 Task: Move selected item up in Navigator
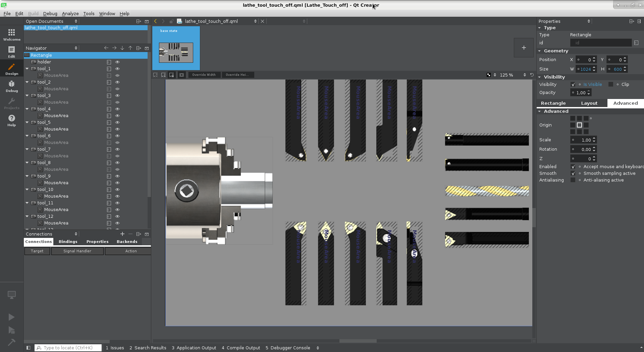(x=130, y=48)
